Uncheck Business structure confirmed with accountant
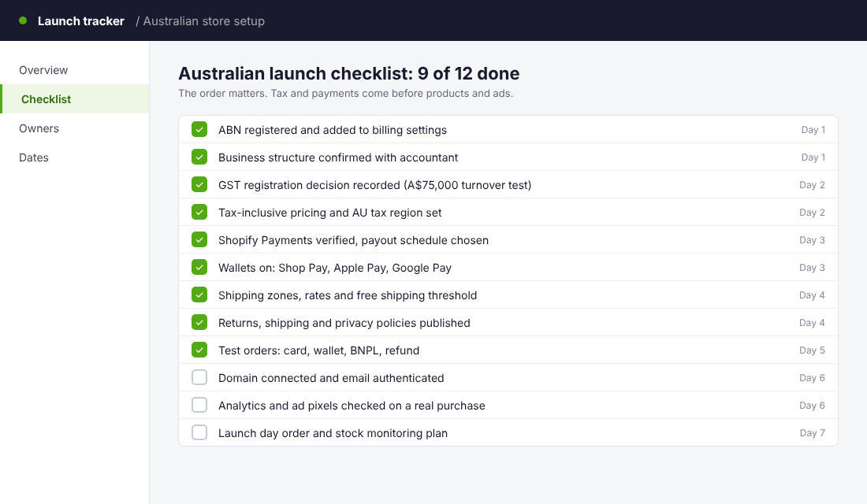The height and width of the screenshot is (504, 867). pos(199,157)
